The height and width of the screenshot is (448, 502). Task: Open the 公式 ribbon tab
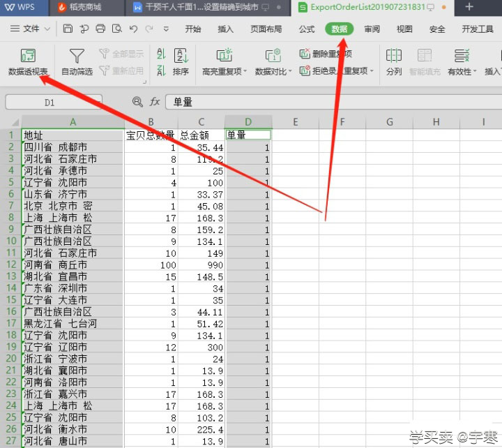click(x=307, y=29)
